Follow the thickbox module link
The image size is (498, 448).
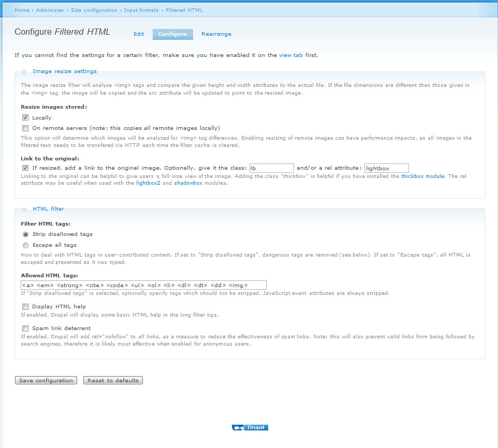[x=423, y=176]
